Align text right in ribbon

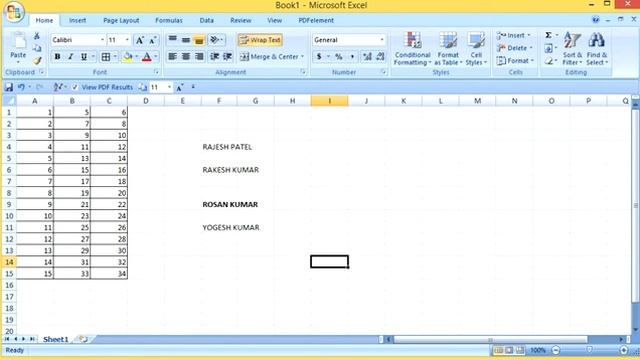pyautogui.click(x=199, y=56)
